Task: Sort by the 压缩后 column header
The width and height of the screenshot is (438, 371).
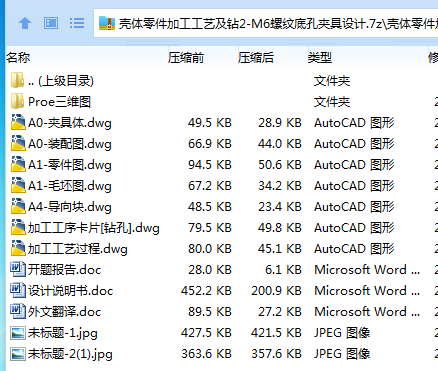Action: point(256,58)
